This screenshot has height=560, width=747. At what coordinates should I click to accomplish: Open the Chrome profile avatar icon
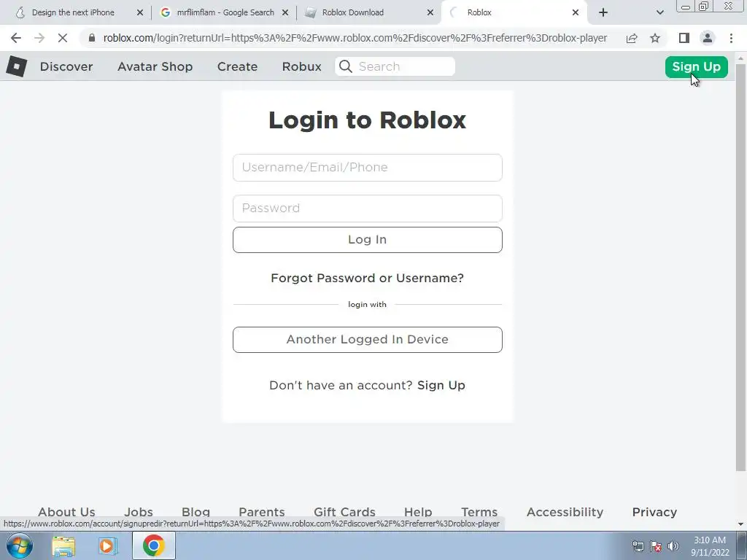point(708,38)
